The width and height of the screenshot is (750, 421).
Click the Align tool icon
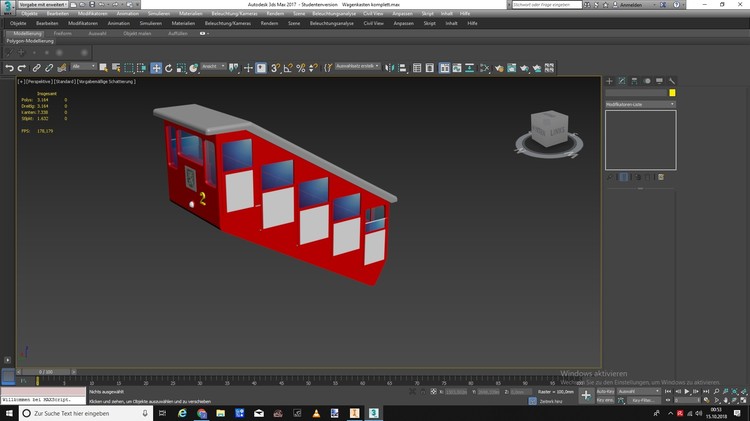point(402,68)
